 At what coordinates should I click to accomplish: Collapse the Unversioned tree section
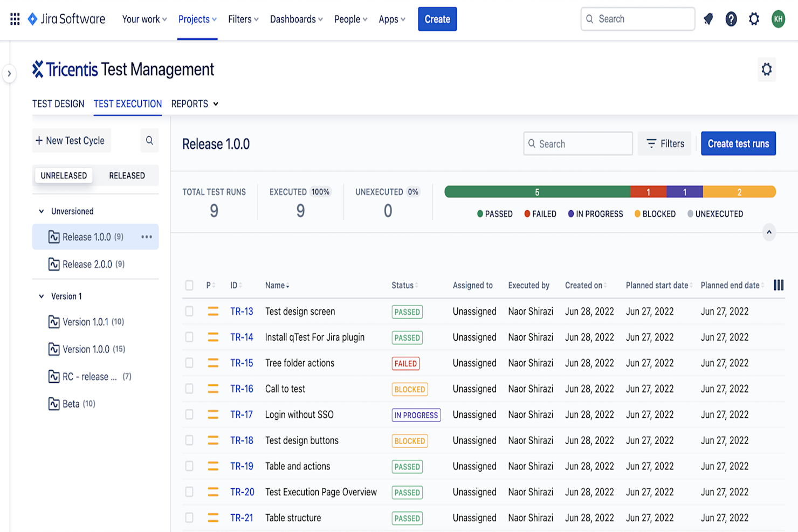(41, 211)
